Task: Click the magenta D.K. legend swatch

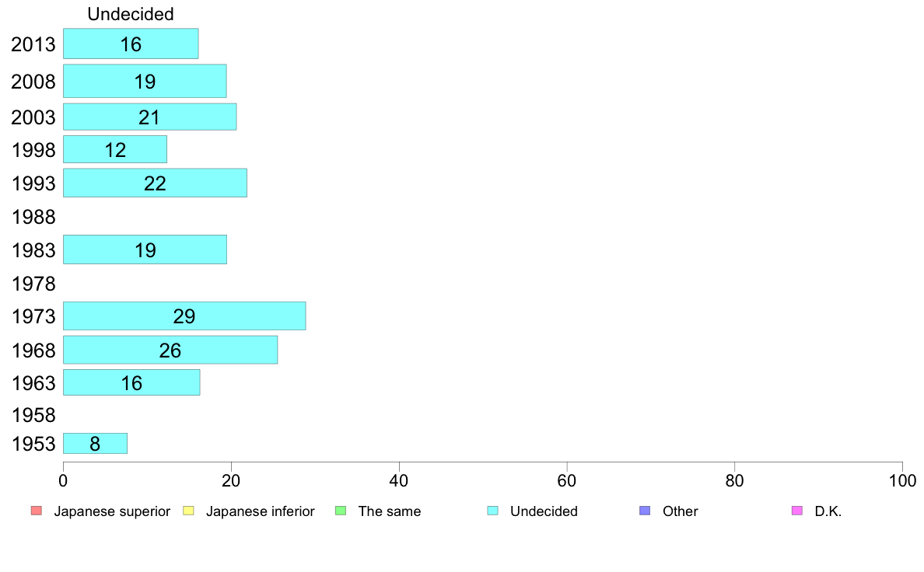Action: click(x=796, y=511)
